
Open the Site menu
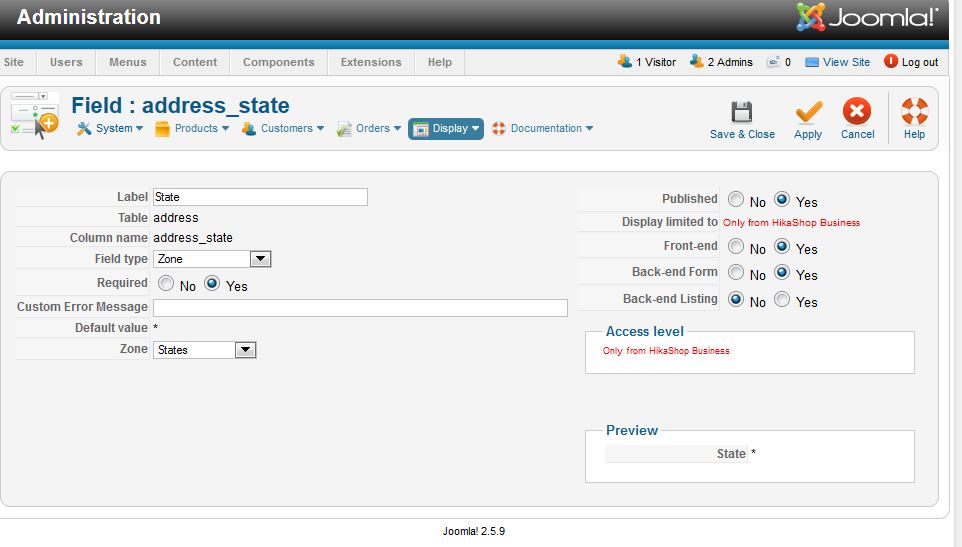point(13,63)
